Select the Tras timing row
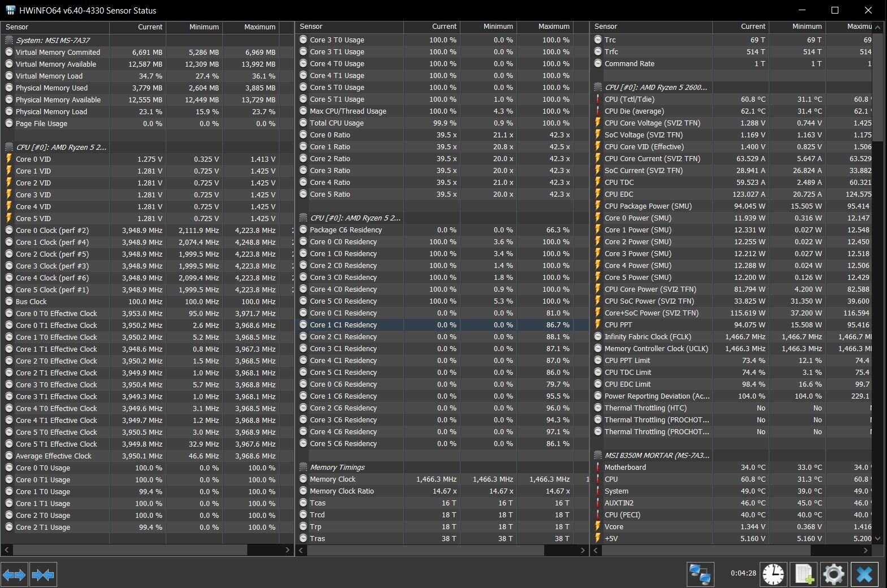Viewport: 887px width, 588px height. 442,538
